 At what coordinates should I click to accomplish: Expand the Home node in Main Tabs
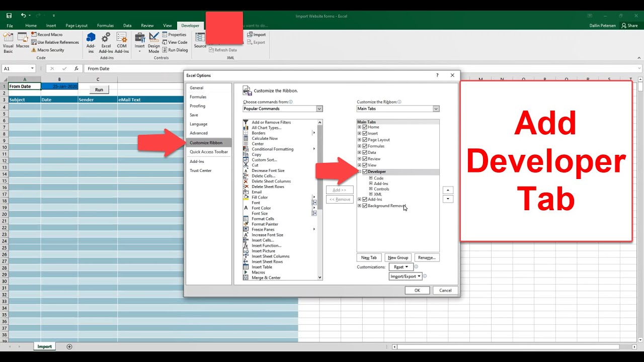359,127
